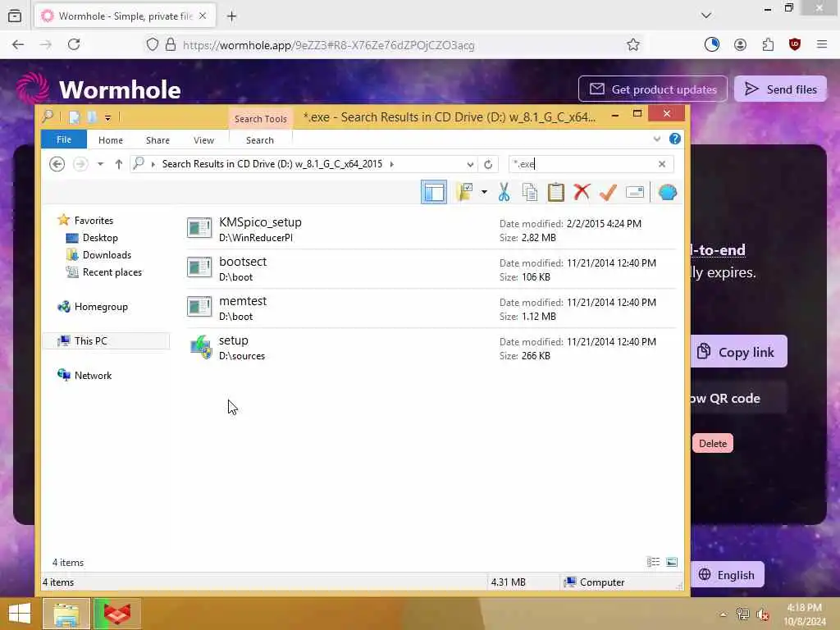Screen dimensions: 840x630
Task: Select the bootsect file result
Action: click(431, 269)
